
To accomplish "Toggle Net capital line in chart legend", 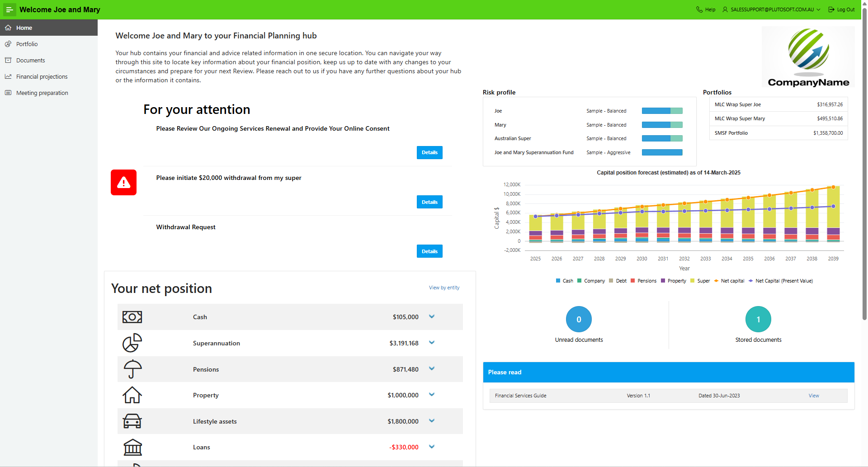I will pyautogui.click(x=729, y=281).
